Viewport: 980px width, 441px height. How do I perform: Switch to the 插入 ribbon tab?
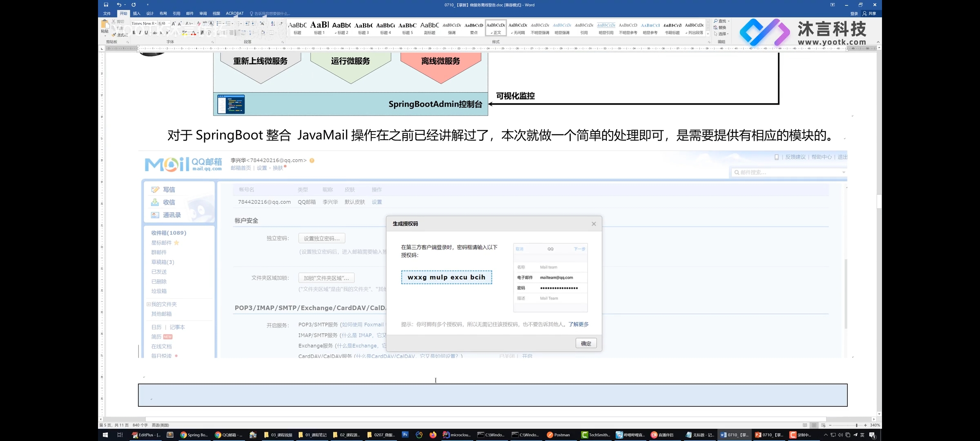pos(136,13)
